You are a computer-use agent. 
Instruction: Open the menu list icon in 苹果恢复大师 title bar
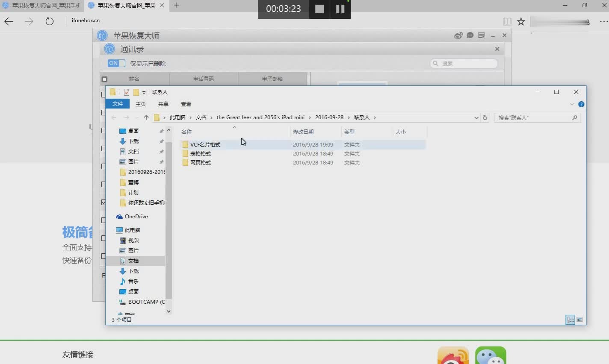click(x=482, y=35)
